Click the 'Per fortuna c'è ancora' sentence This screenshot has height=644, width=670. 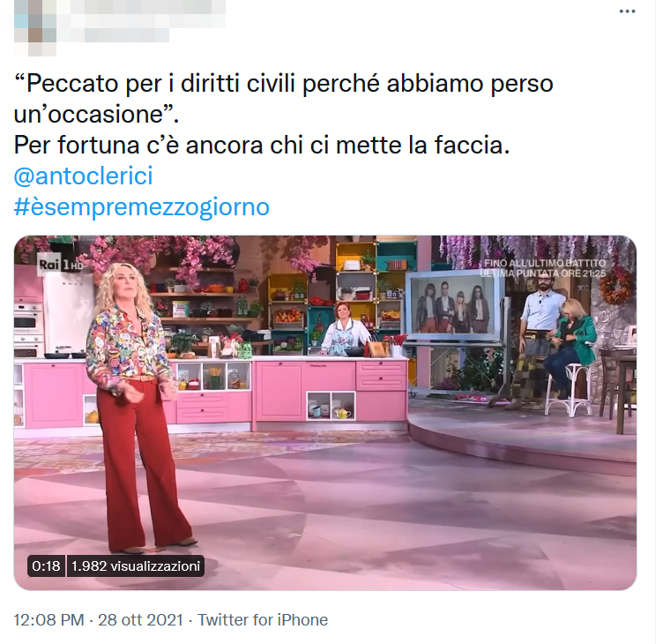[262, 145]
